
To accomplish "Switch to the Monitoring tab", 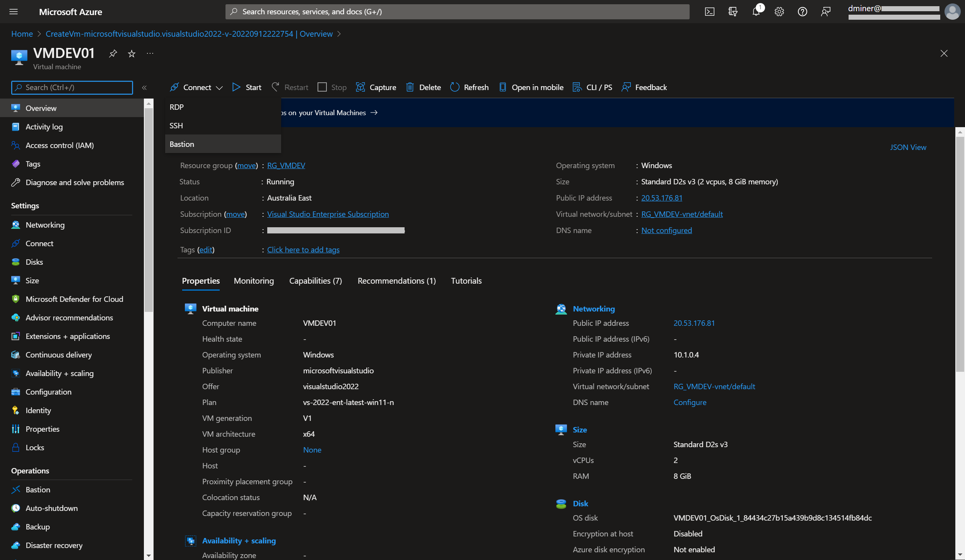I will click(254, 281).
